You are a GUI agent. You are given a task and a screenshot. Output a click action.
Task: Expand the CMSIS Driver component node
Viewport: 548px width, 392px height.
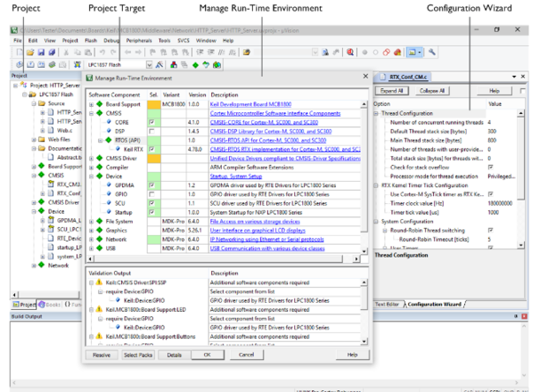pyautogui.click(x=91, y=158)
